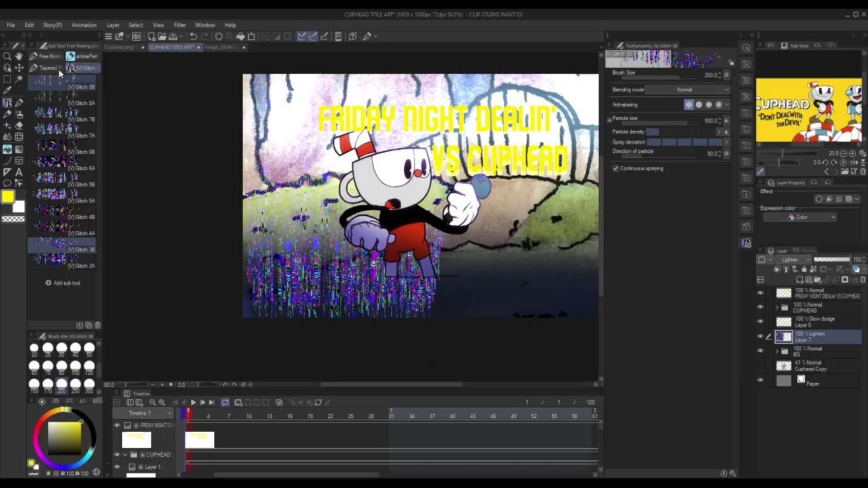
Task: Open the File menu
Action: pos(11,25)
